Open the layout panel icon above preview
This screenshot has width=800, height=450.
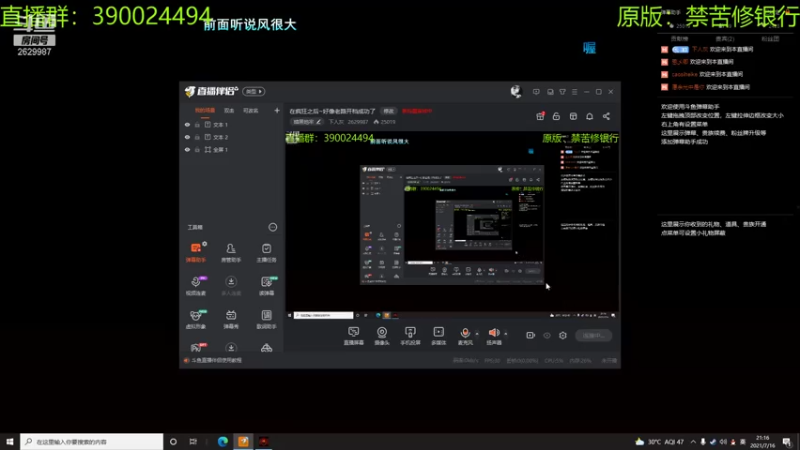tap(573, 116)
